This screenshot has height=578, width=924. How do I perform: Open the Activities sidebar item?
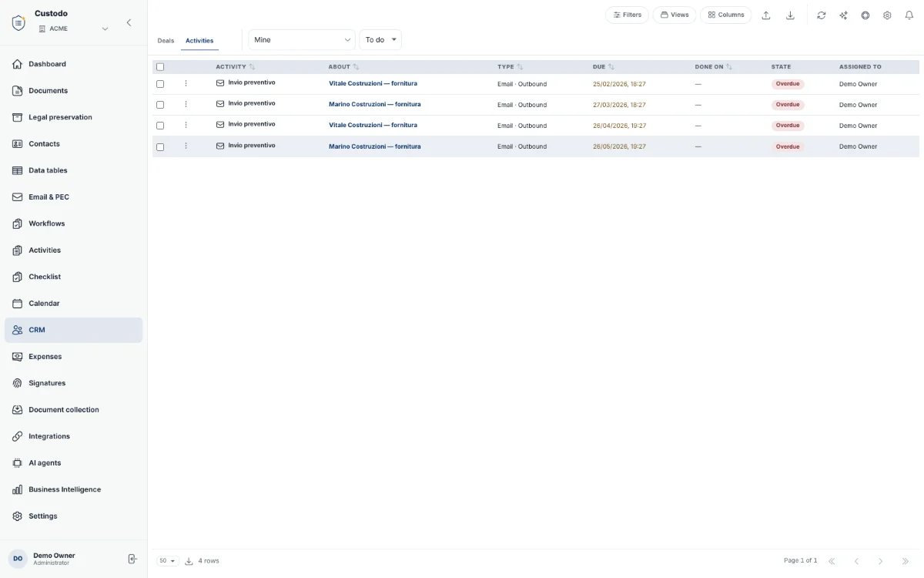pos(73,250)
